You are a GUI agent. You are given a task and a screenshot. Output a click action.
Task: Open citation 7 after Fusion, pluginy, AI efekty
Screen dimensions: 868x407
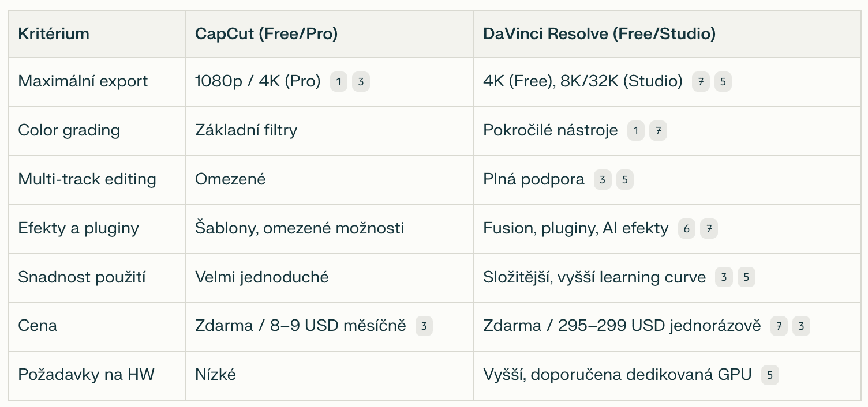[x=709, y=229]
